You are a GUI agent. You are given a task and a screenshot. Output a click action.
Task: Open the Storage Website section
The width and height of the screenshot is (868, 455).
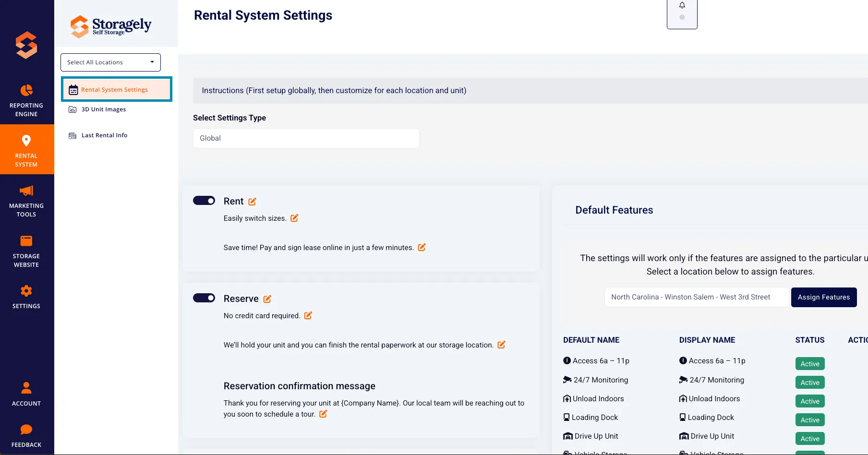(26, 251)
